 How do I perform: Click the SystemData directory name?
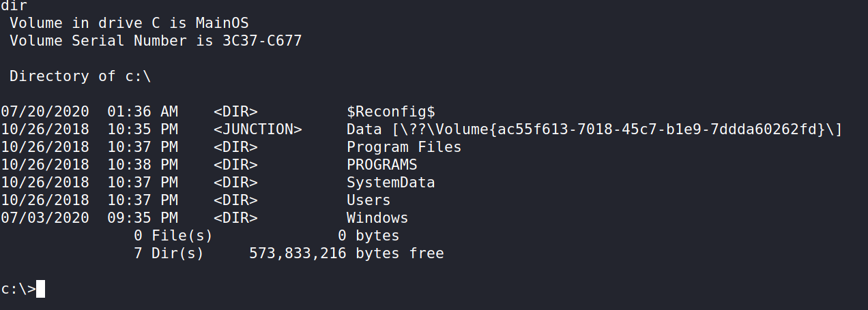coord(390,183)
